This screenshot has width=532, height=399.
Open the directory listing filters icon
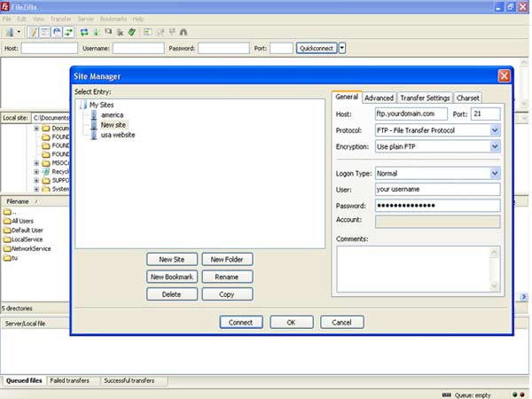(x=147, y=32)
